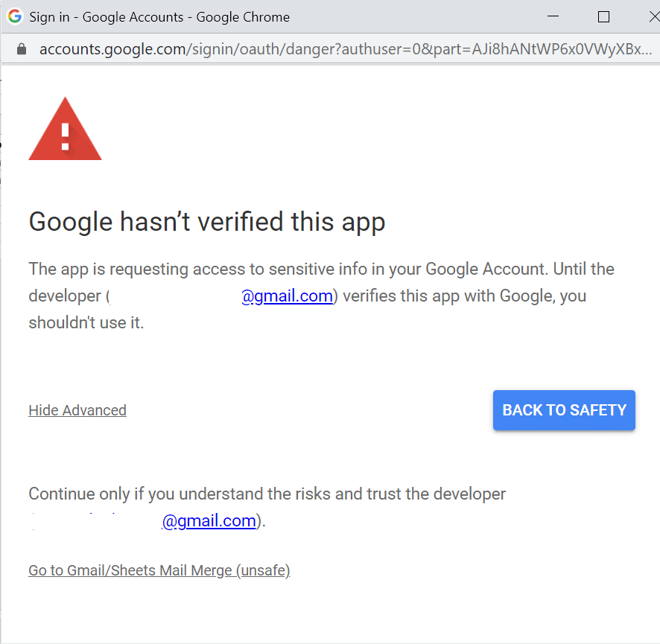
Task: Click the Hide Advanced link
Action: [77, 410]
